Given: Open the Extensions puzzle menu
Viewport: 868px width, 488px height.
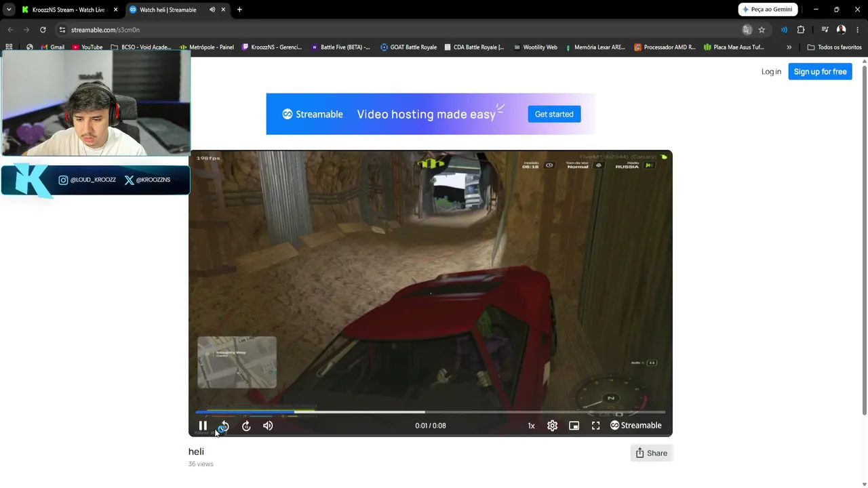Looking at the screenshot, I should (801, 30).
